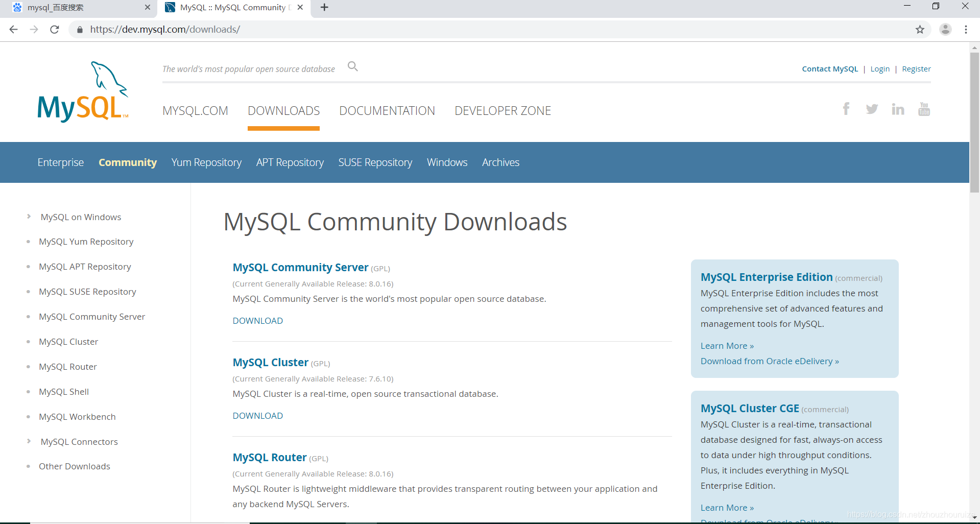Open MySQL APT Repository sidebar link
The image size is (980, 524).
point(85,267)
